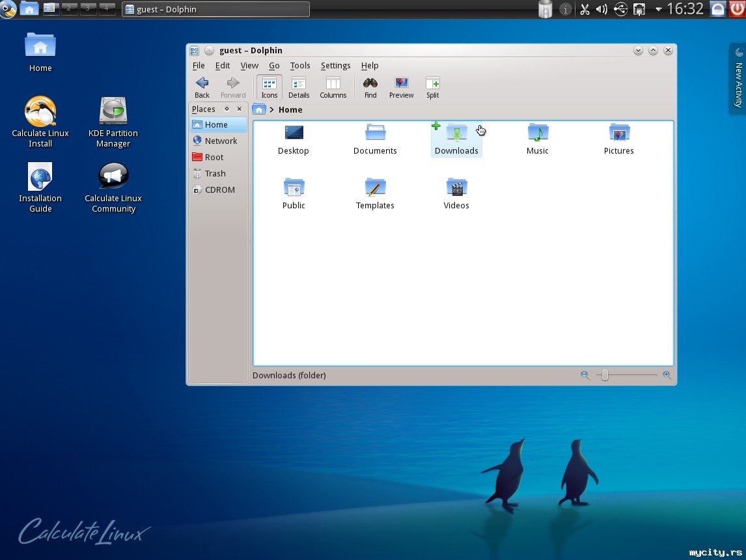Open the Edit menu
The height and width of the screenshot is (560, 746).
click(222, 66)
